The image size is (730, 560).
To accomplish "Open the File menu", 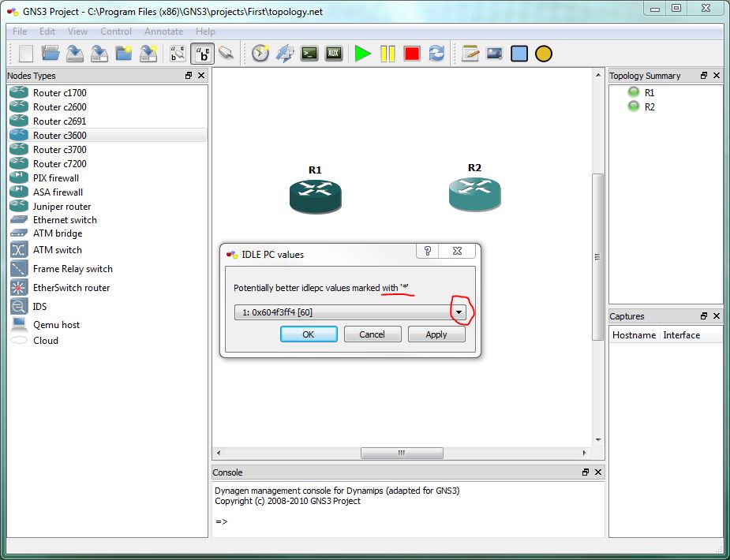I will pos(20,32).
